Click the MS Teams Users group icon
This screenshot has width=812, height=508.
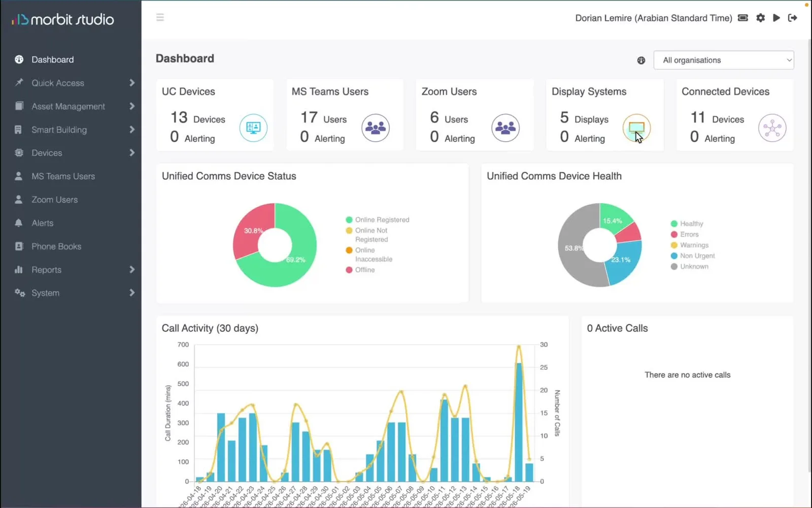376,128
